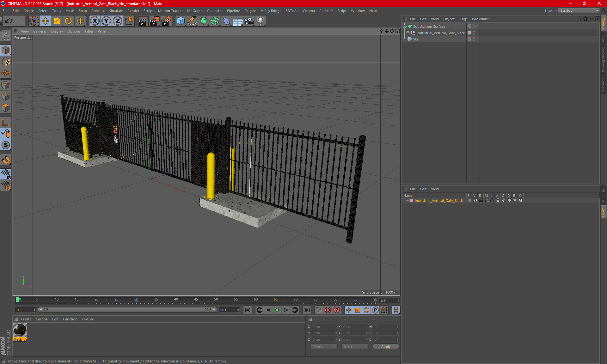Click the Undo arrow icon
Image resolution: width=607 pixels, height=364 pixels.
point(9,21)
